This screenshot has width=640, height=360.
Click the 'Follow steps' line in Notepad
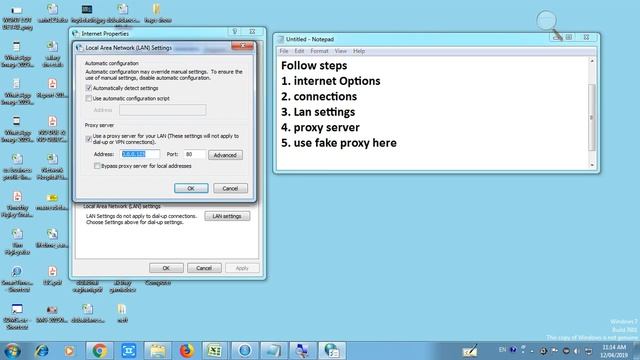point(314,65)
